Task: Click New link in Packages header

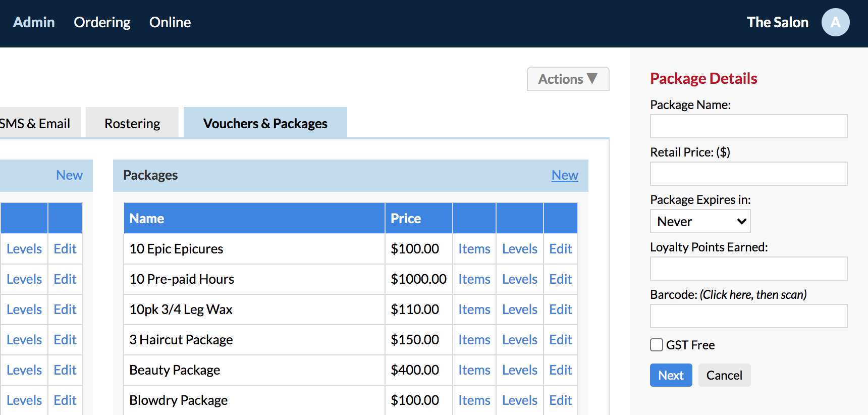Action: coord(565,175)
